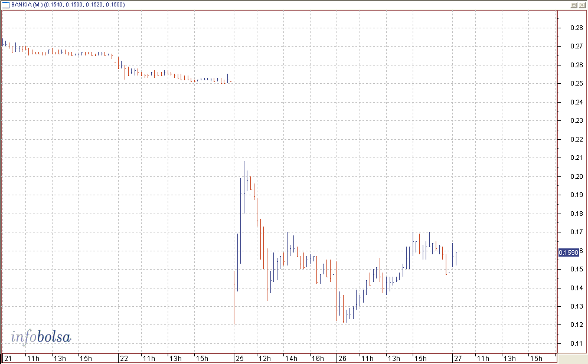This screenshot has height=364, width=588.
Task: Click the 0.18 price axis label
Action: (x=576, y=214)
